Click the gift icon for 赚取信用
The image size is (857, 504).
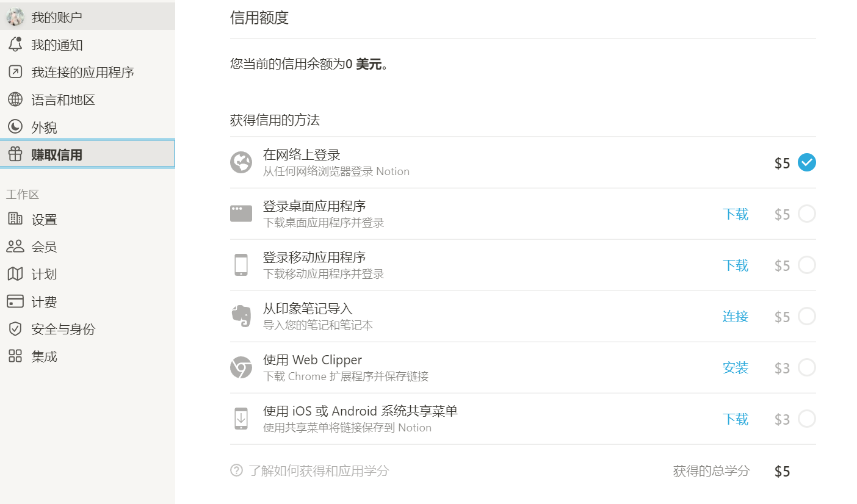click(x=15, y=154)
